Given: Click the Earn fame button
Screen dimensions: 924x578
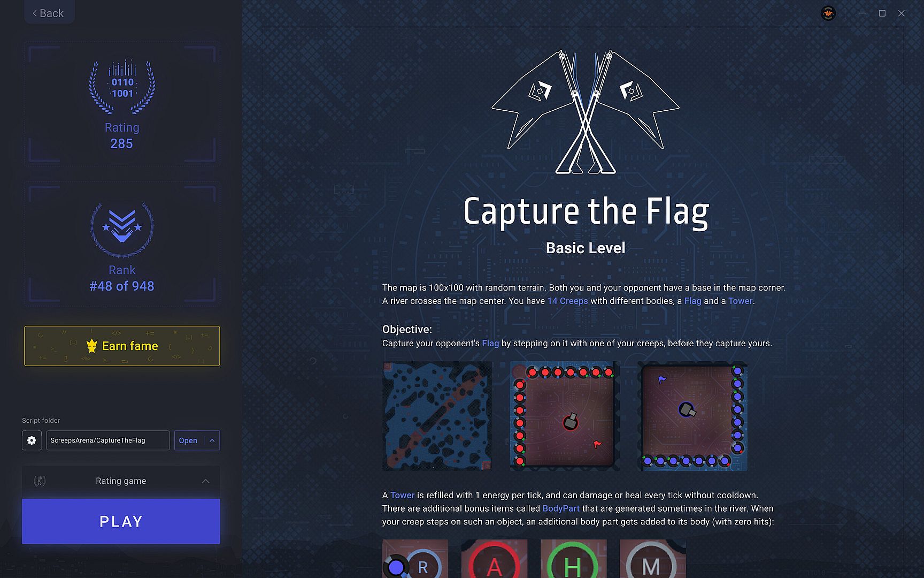Looking at the screenshot, I should click(x=122, y=346).
